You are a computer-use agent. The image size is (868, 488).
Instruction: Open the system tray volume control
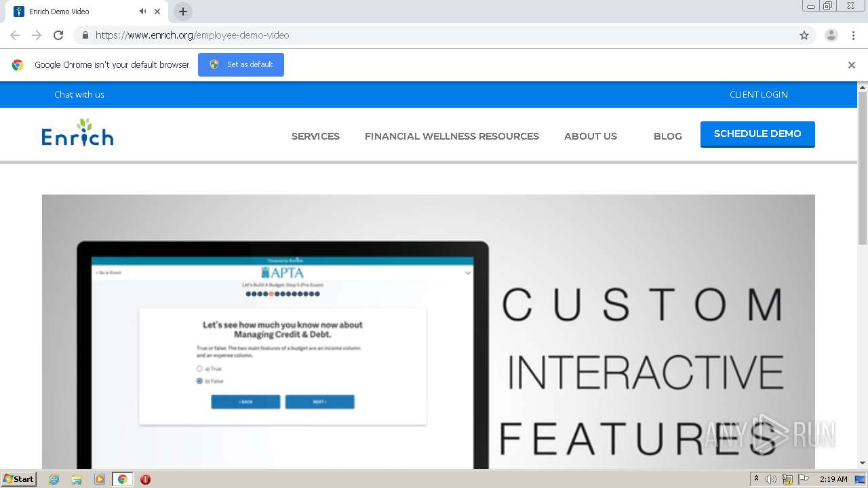771,479
